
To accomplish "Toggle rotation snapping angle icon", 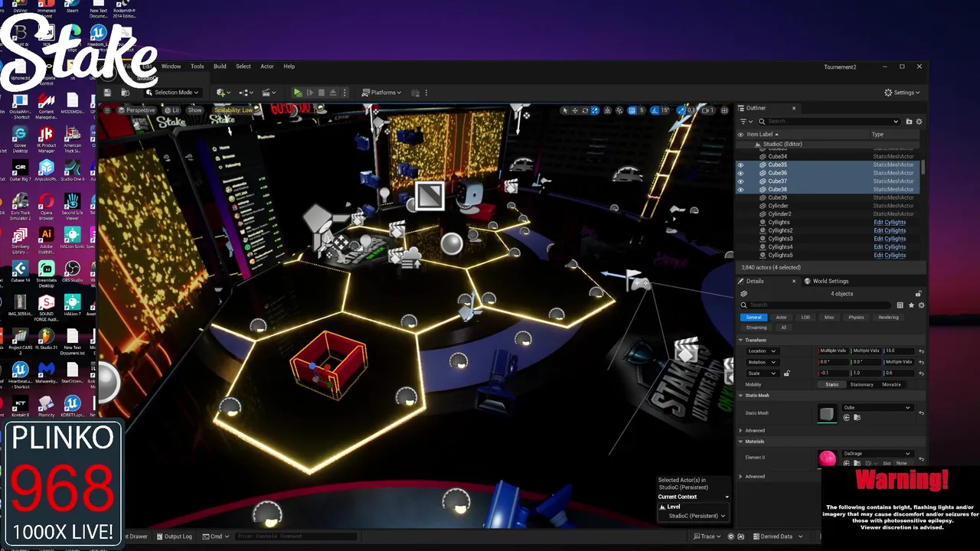I will coord(656,110).
